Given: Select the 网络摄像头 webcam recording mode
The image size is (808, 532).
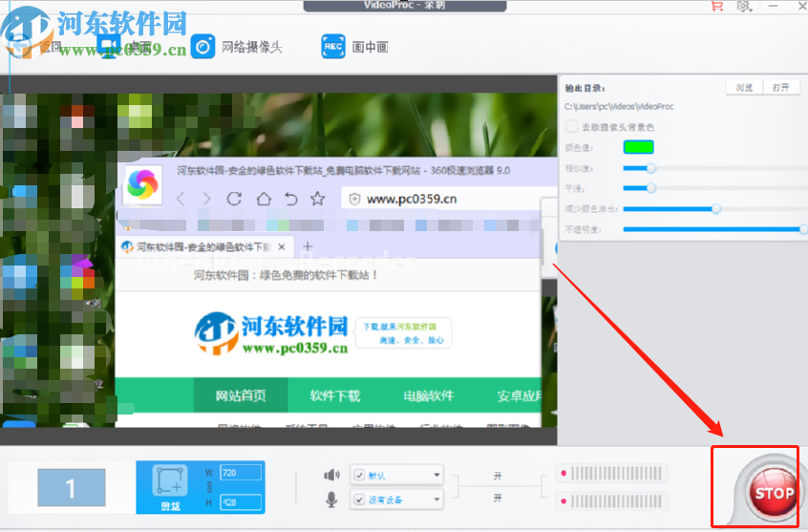Looking at the screenshot, I should click(237, 47).
